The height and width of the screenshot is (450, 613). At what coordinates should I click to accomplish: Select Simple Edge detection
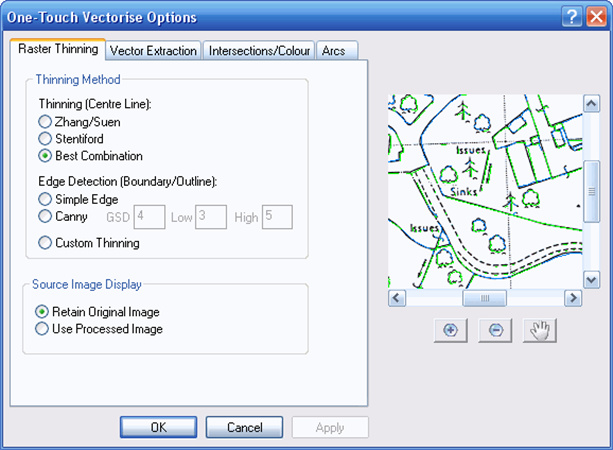point(78,199)
